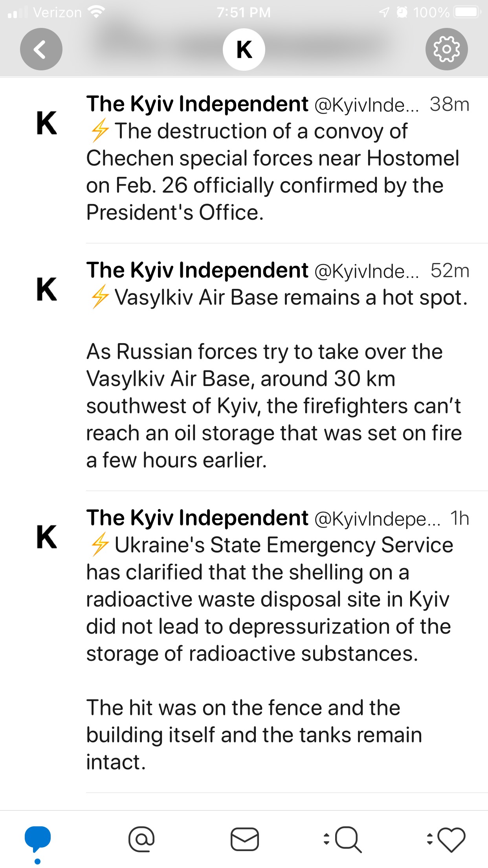Tap avatar of the Vasylkiv Air Base tweet
The image size is (488, 868).
pos(47,289)
